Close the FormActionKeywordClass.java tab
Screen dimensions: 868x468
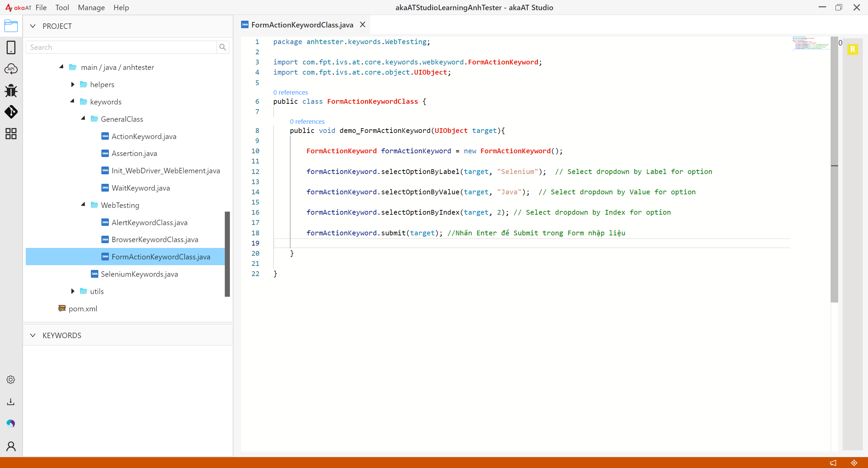coord(362,24)
